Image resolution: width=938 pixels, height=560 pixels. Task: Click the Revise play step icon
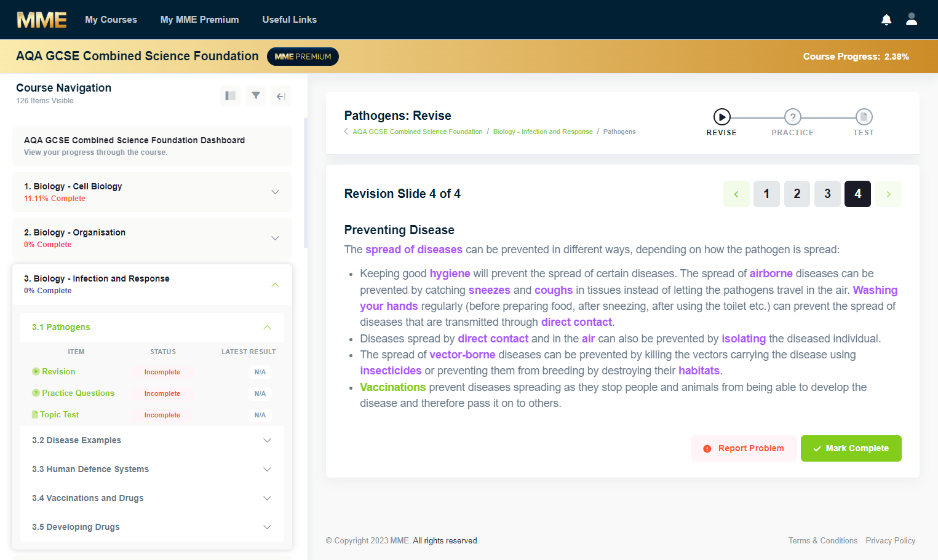pyautogui.click(x=721, y=117)
